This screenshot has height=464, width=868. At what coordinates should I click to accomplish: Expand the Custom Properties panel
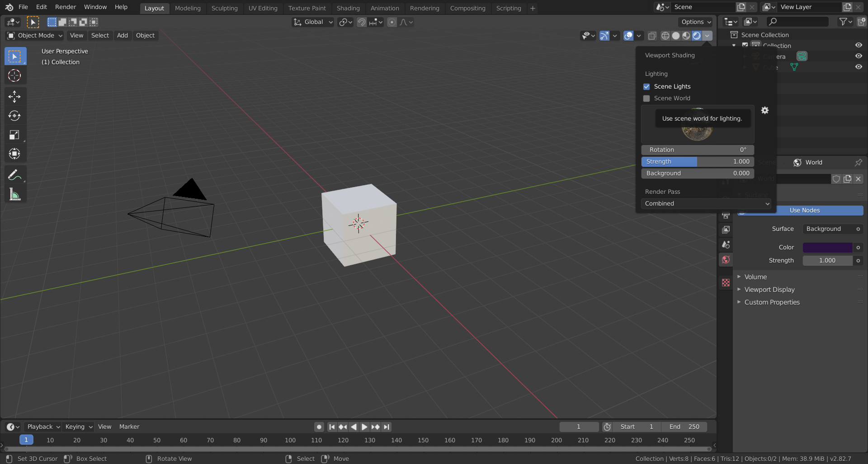click(772, 302)
